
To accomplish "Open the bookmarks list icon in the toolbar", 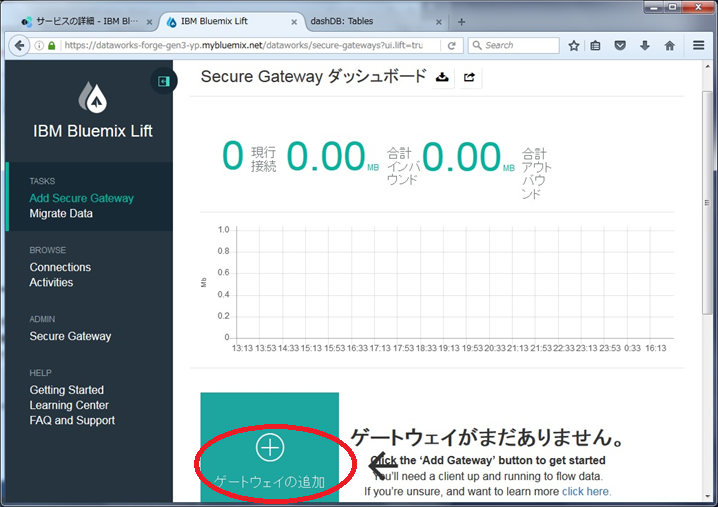I will [x=597, y=45].
